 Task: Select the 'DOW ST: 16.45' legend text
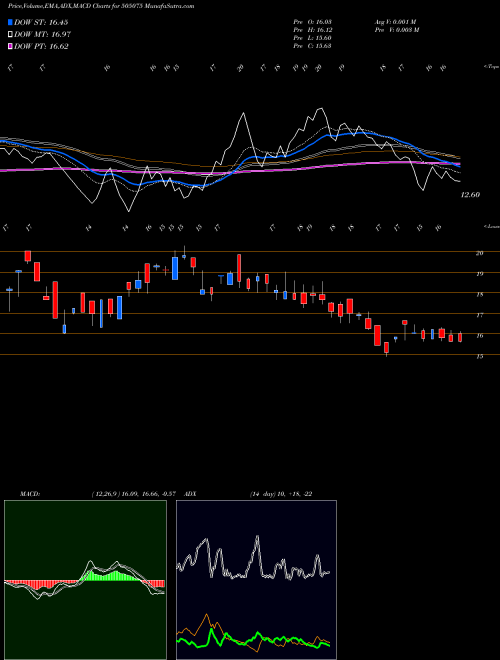click(x=41, y=22)
